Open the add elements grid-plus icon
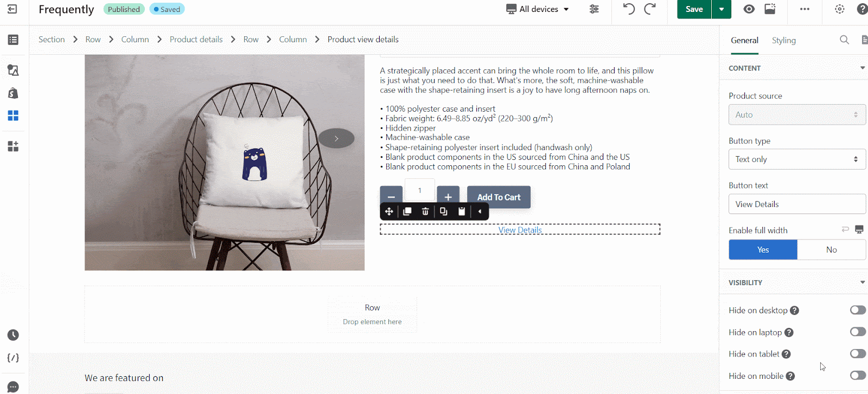Viewport: 868px width, 394px height. click(x=13, y=146)
